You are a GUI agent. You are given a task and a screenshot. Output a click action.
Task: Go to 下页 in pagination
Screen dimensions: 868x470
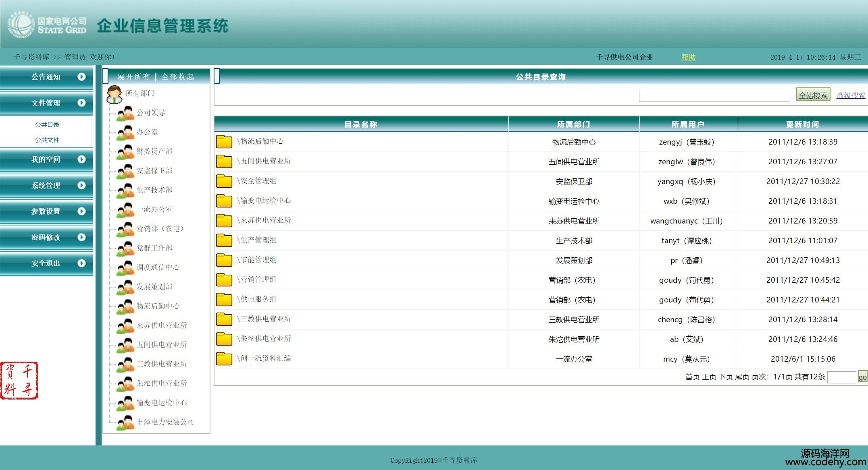[726, 377]
